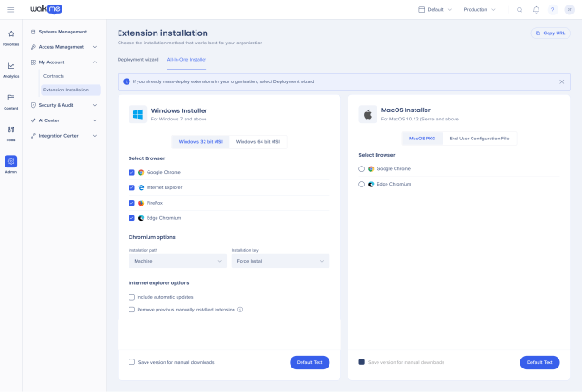582x392 pixels.
Task: Select Windows 64 bit MSI tab
Action: [258, 142]
